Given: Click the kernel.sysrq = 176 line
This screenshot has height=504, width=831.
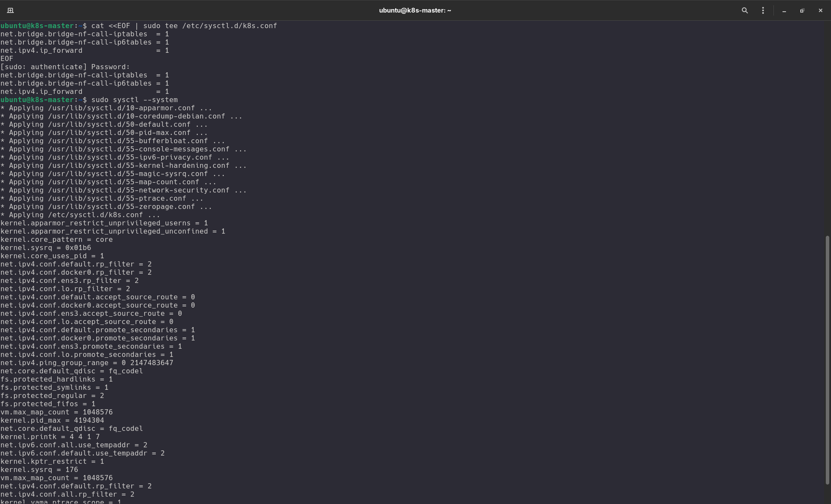Looking at the screenshot, I should point(39,469).
